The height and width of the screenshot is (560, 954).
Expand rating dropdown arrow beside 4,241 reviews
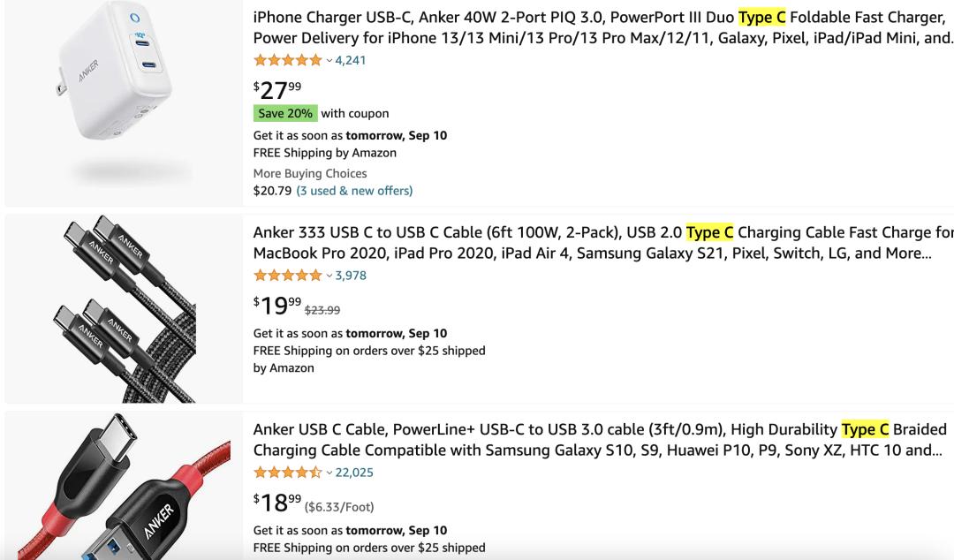329,60
